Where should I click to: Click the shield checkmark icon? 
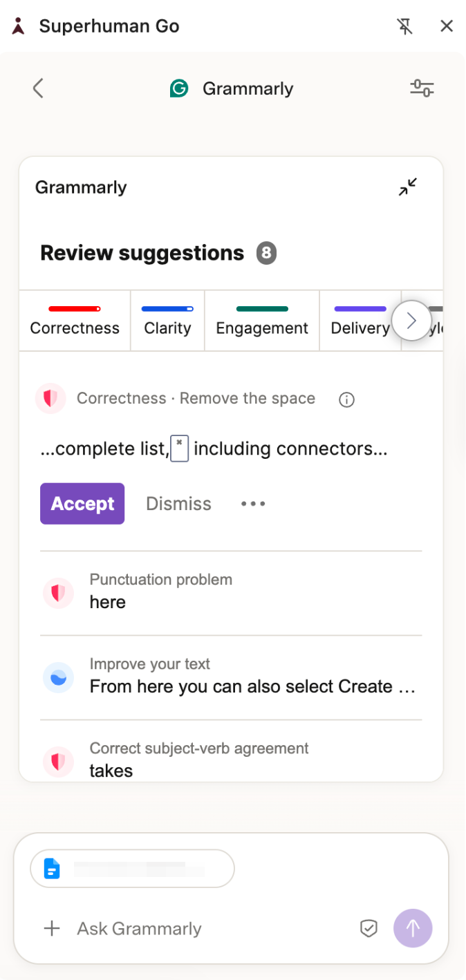(x=369, y=928)
